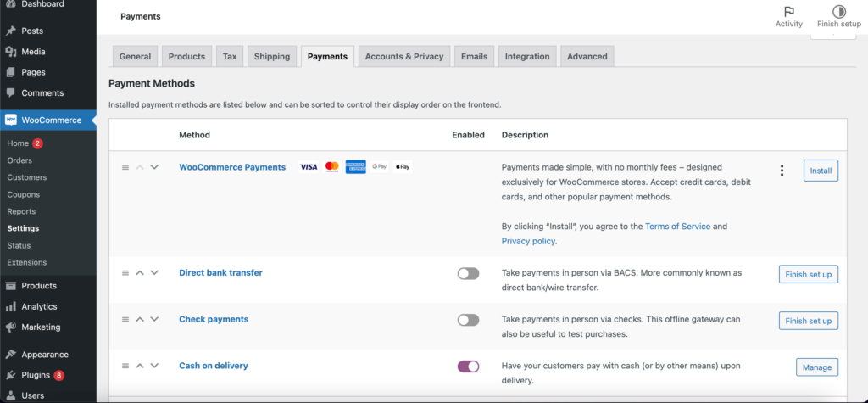This screenshot has width=868, height=403.
Task: Click the Google Pay logo
Action: 379,167
